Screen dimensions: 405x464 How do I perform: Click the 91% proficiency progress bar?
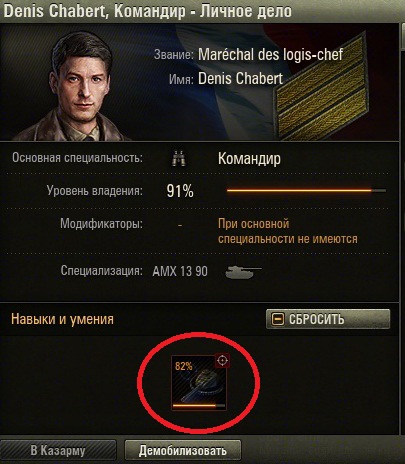pos(306,191)
